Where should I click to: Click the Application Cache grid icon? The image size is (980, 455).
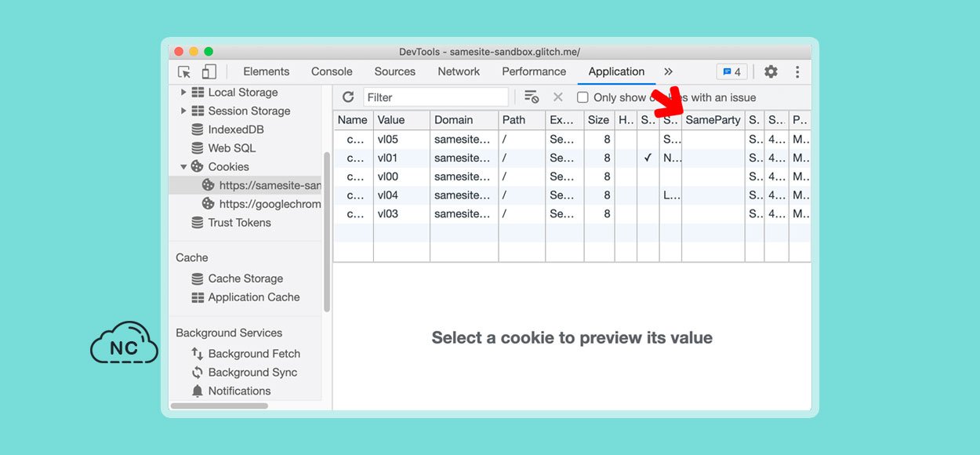point(198,297)
